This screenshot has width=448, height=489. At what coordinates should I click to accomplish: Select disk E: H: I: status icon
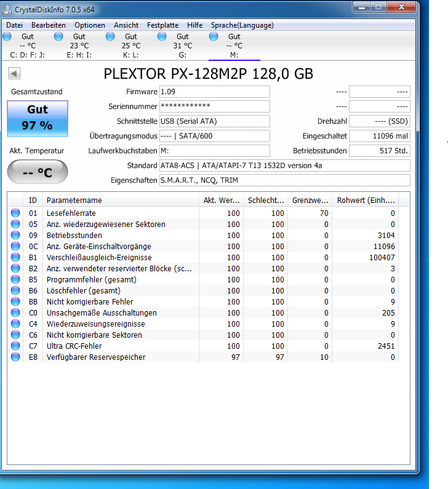pyautogui.click(x=58, y=36)
